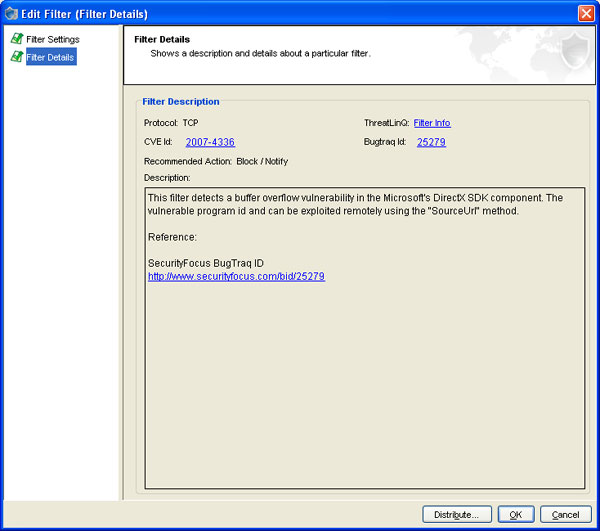This screenshot has height=531, width=600.
Task: Open Bugtraq Id 25279 link
Action: point(431,142)
